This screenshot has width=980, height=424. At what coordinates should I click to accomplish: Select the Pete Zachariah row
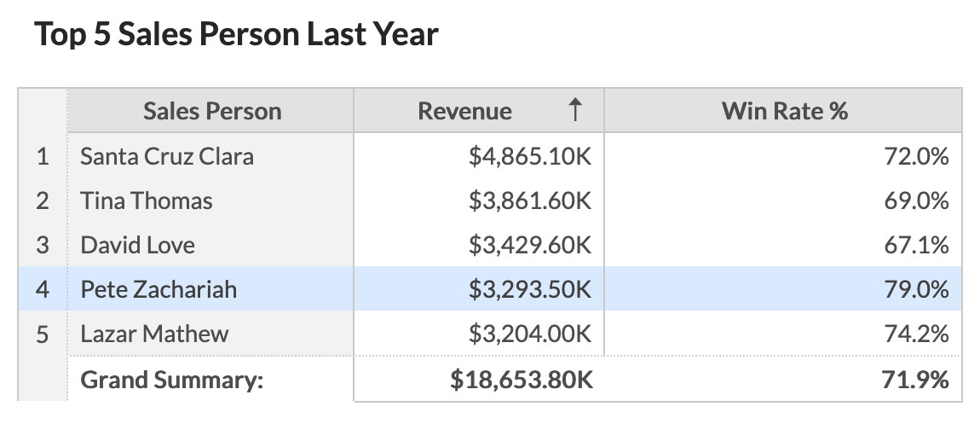[159, 290]
